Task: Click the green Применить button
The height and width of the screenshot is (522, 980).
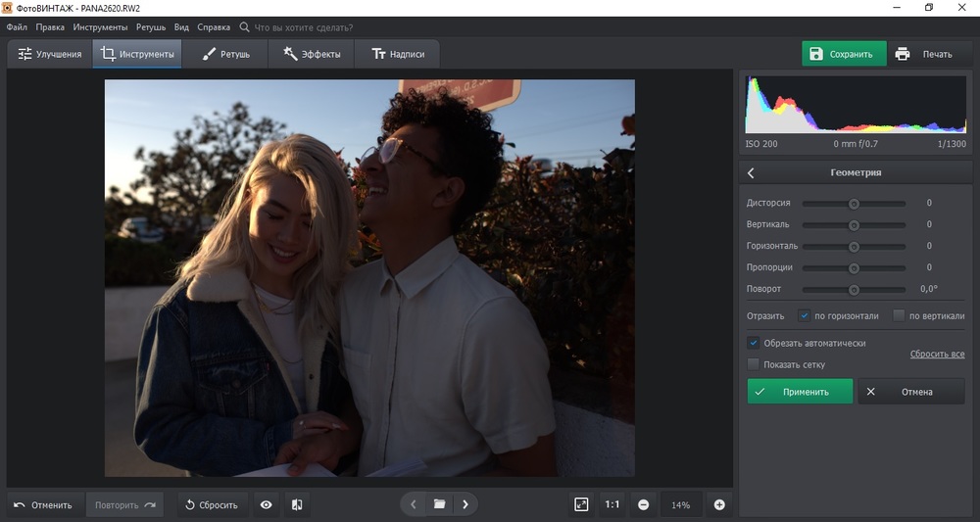Action: pos(800,392)
